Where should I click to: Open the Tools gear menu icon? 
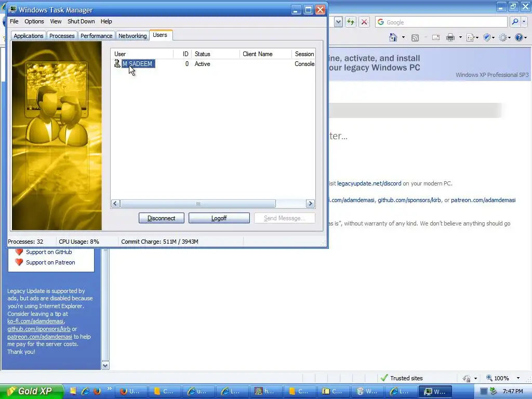(503, 37)
